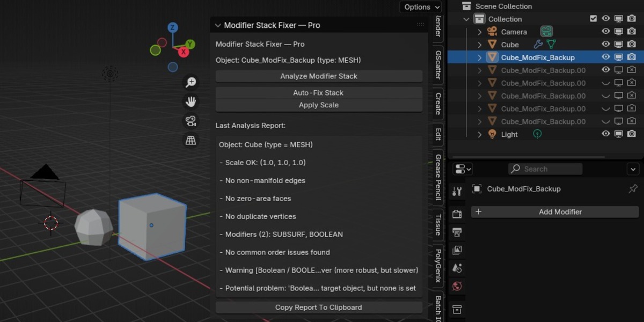The image size is (644, 322).
Task: Hide Cube_ModFix_Backup with its eye icon
Action: (606, 57)
